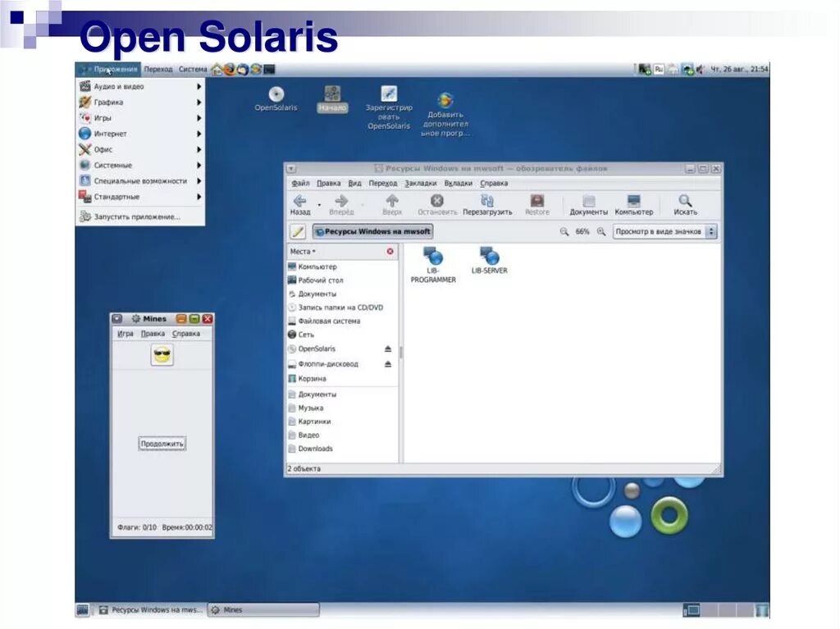Select the add more software desktop icon
Screen dimensions: 840x629
coord(445,115)
